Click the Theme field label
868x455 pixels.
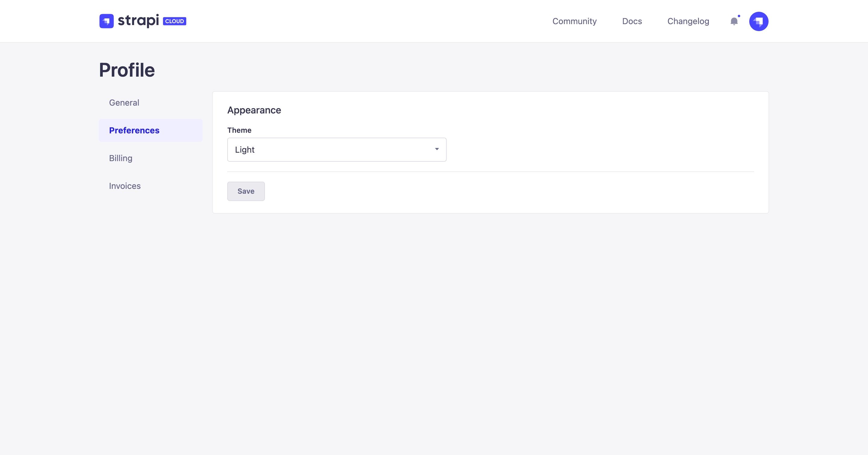click(x=239, y=130)
